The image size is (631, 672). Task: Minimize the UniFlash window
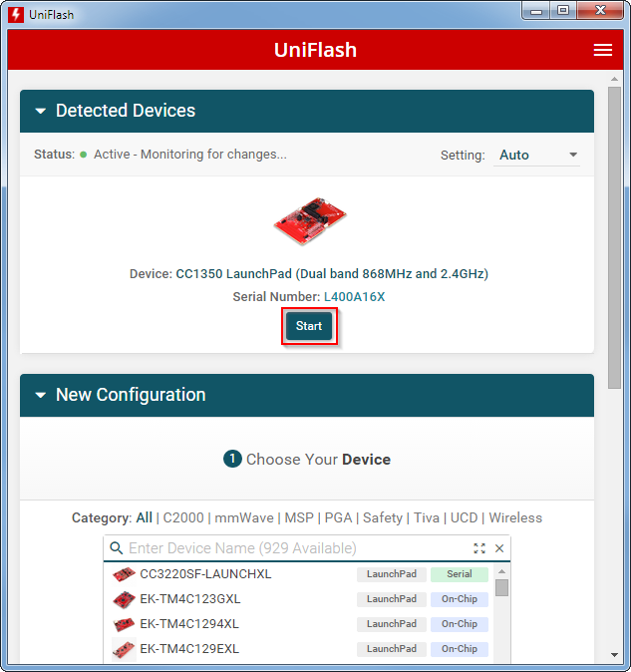pos(536,11)
